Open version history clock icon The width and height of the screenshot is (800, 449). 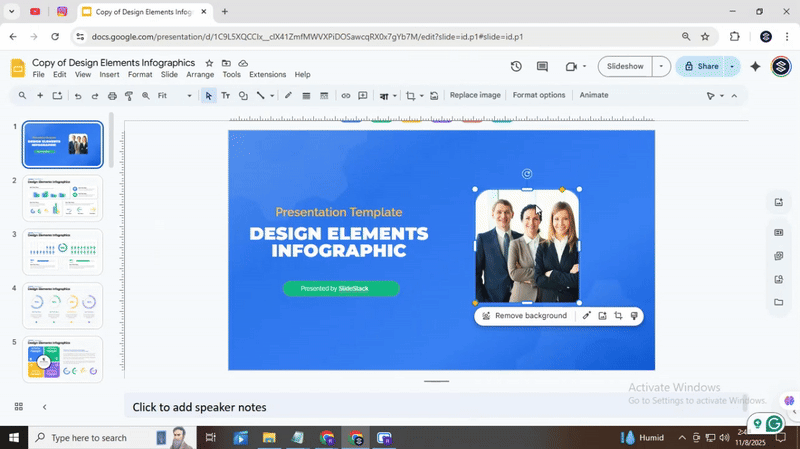coord(516,66)
